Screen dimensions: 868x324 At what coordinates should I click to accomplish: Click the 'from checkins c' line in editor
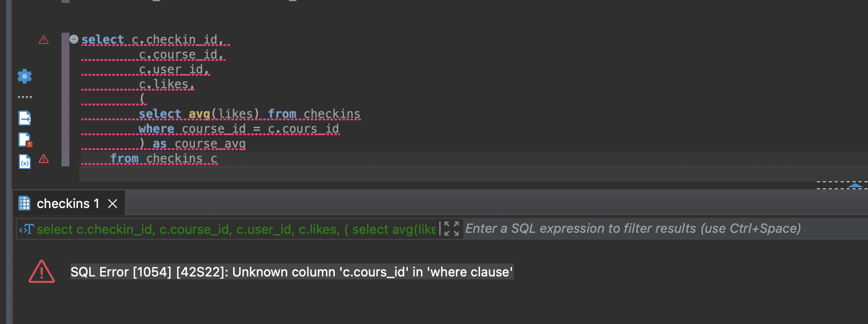tap(164, 159)
